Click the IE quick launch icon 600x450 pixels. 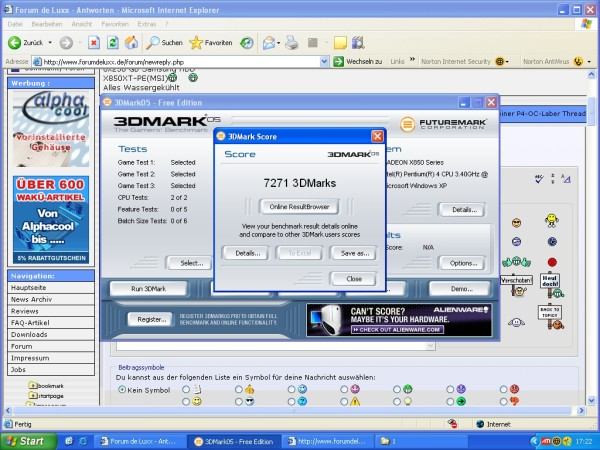point(83,441)
